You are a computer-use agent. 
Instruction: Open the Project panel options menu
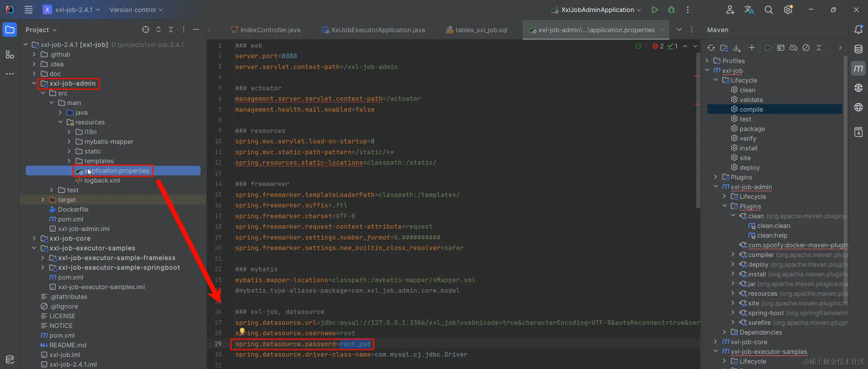point(183,29)
